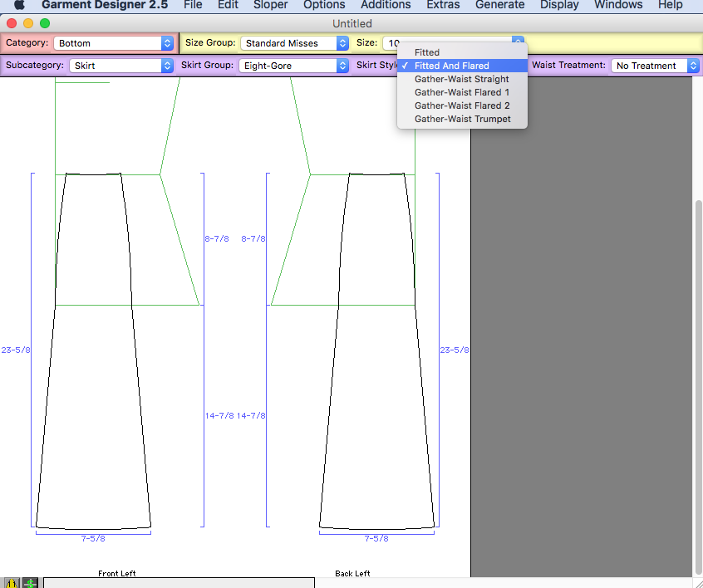Viewport: 703px width, 588px height.
Task: Click the Back Left 8-7/8 measurement
Action: [x=253, y=239]
